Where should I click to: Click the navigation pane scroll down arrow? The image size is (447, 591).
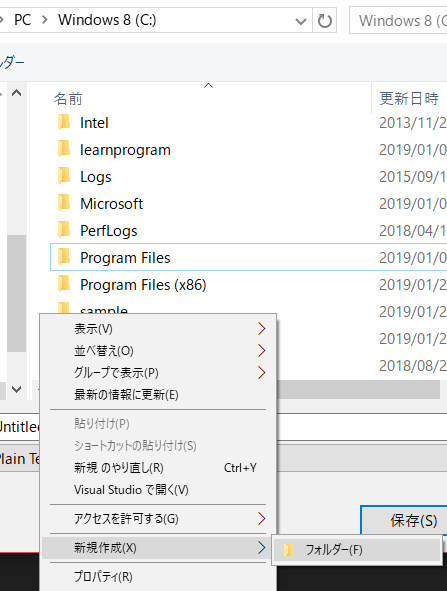coord(17,389)
